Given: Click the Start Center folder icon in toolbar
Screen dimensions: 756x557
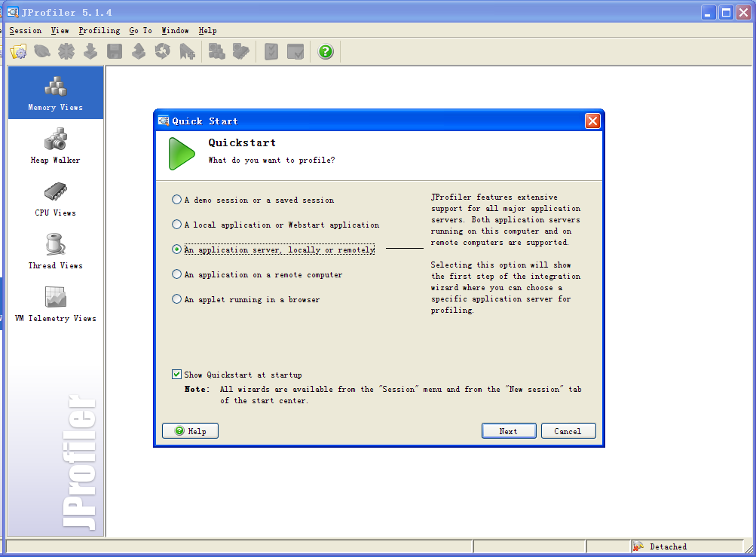Looking at the screenshot, I should [18, 51].
